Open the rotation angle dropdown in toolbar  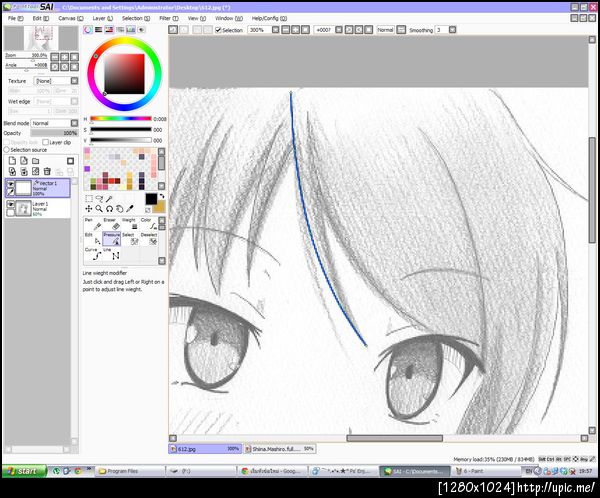pos(339,29)
